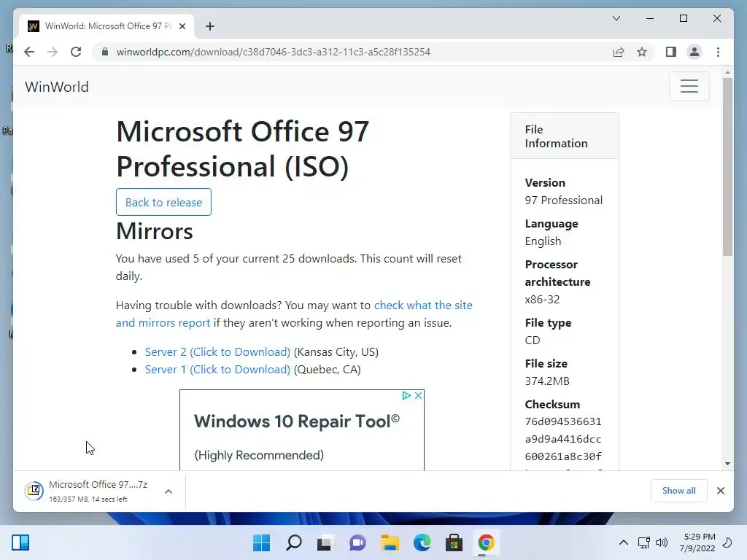
Task: Select the File Information panel header
Action: [565, 136]
